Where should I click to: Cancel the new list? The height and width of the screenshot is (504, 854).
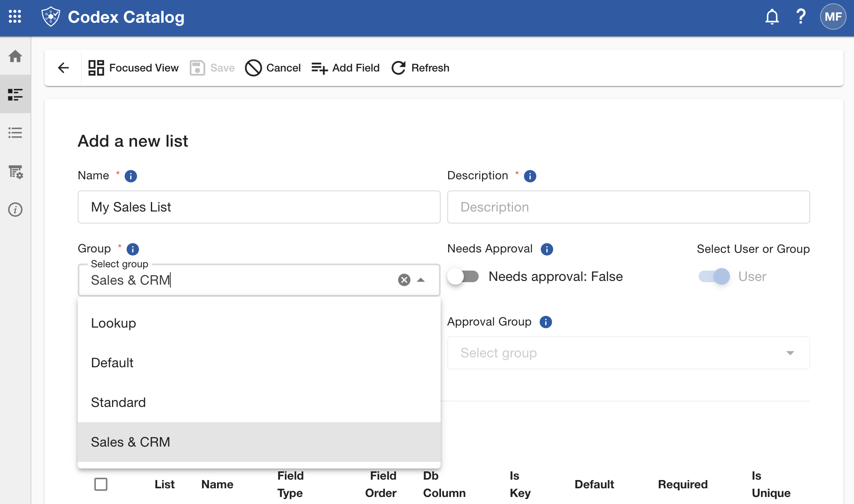click(x=273, y=68)
